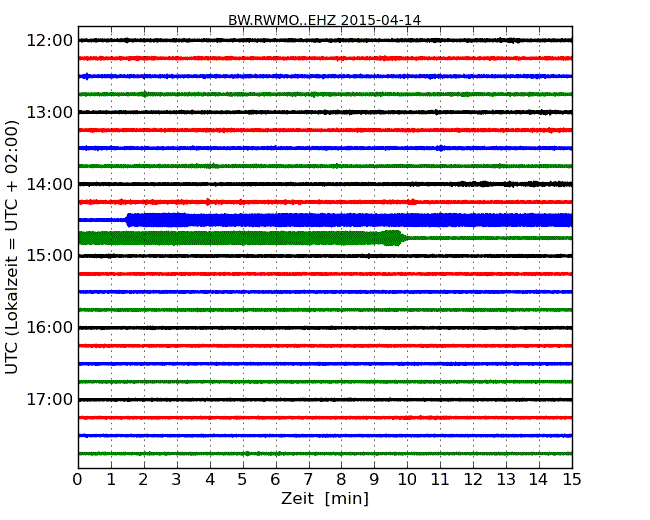This screenshot has width=650, height=520.
Task: Select the 0 tick on the minute axis
Action: click(78, 479)
